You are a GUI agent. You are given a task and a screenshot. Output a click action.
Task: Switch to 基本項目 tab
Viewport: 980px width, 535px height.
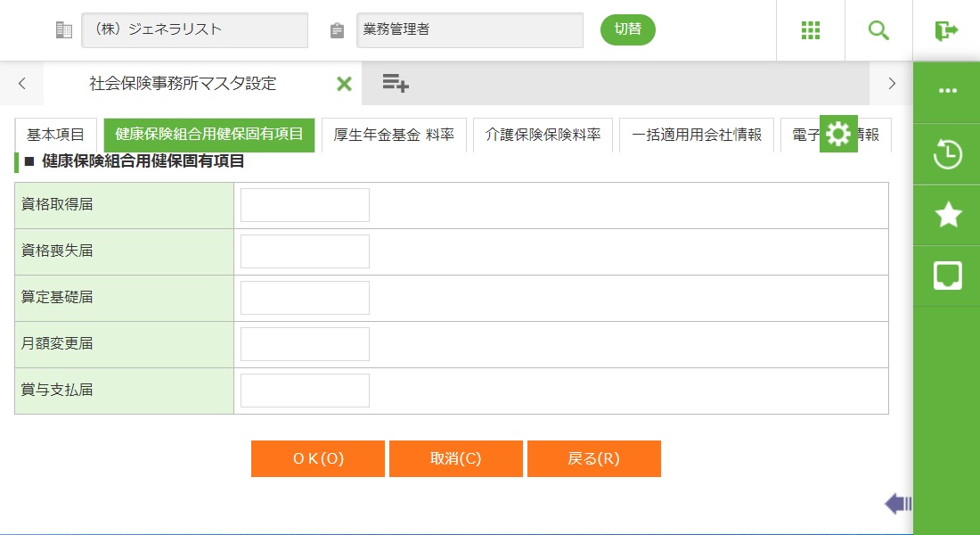coord(55,135)
